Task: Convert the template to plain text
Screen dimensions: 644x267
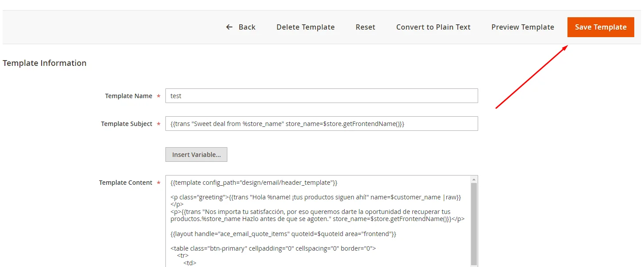Action: pyautogui.click(x=433, y=27)
